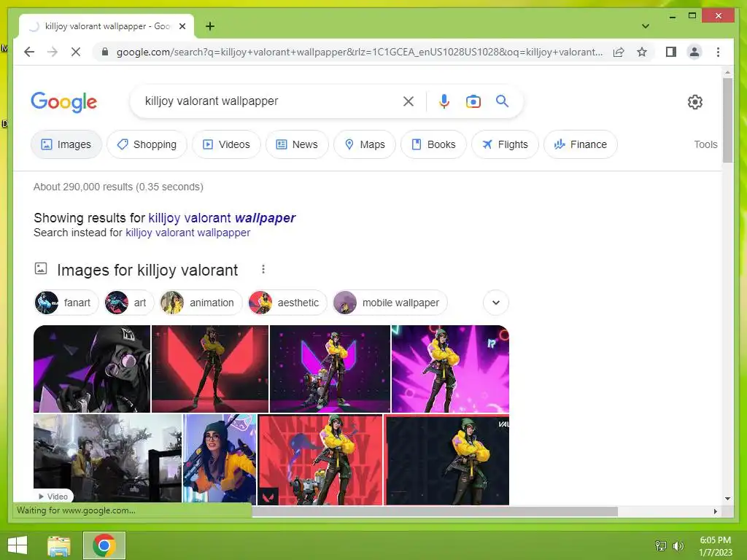Go back to the previous page
747x560 pixels.
[29, 52]
